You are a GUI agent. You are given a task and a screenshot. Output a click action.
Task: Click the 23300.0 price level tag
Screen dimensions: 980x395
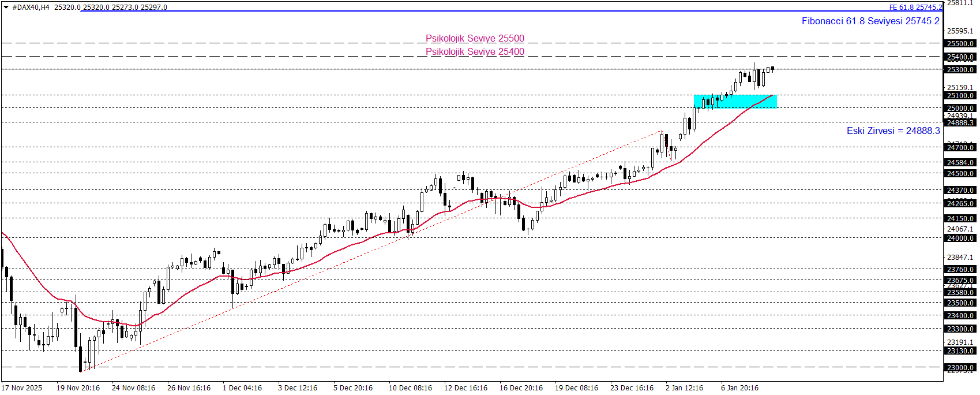pos(960,329)
